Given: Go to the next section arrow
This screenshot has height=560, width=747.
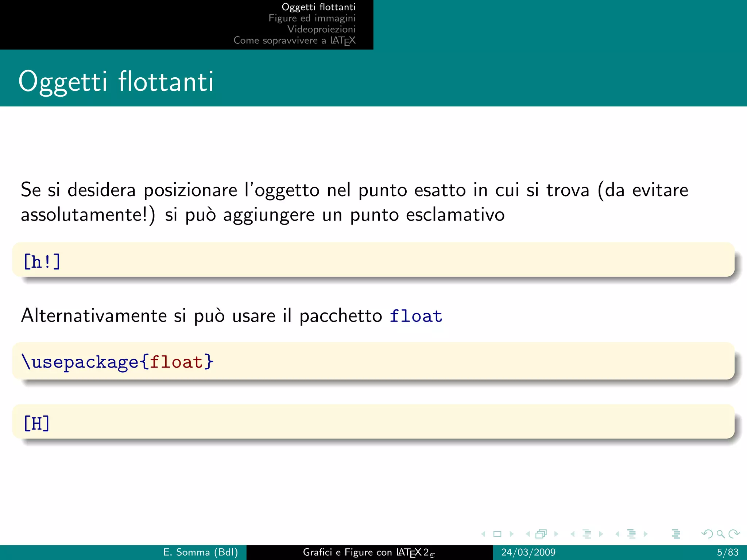Looking at the screenshot, I should pyautogui.click(x=646, y=534).
